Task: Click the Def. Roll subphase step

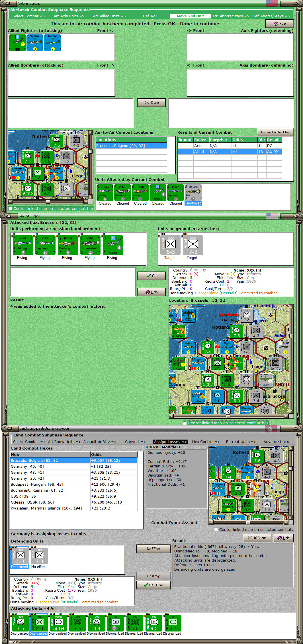Action: [150, 16]
